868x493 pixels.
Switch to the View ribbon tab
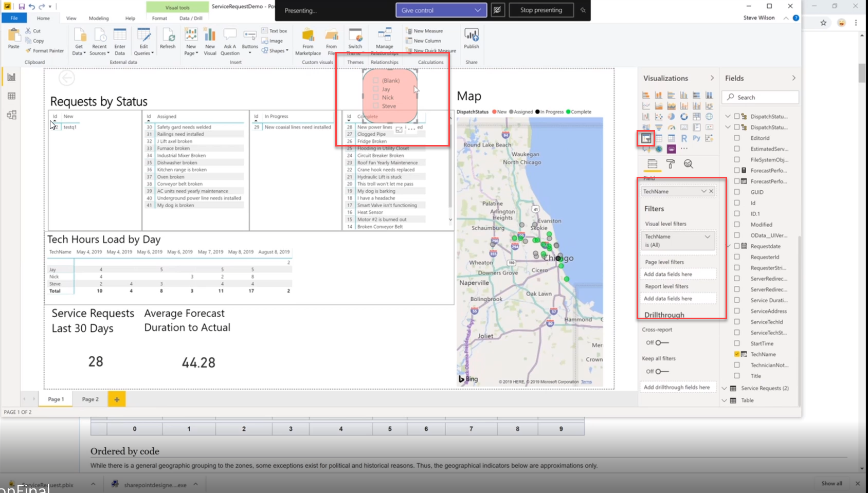(71, 18)
